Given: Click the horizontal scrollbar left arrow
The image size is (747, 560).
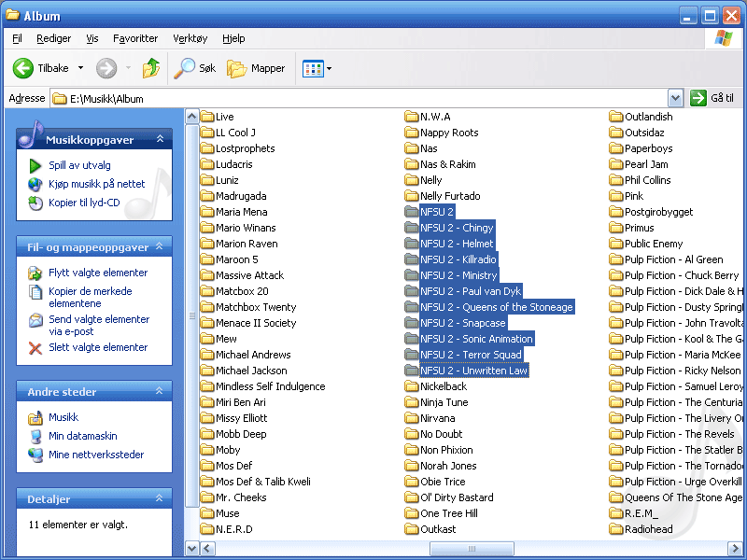Looking at the screenshot, I should click(206, 549).
